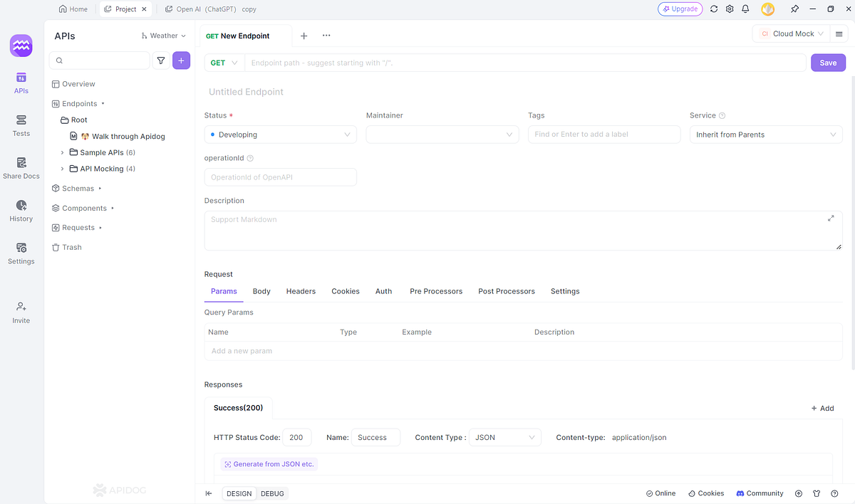Click the Upgrade button in the title bar

pos(679,9)
